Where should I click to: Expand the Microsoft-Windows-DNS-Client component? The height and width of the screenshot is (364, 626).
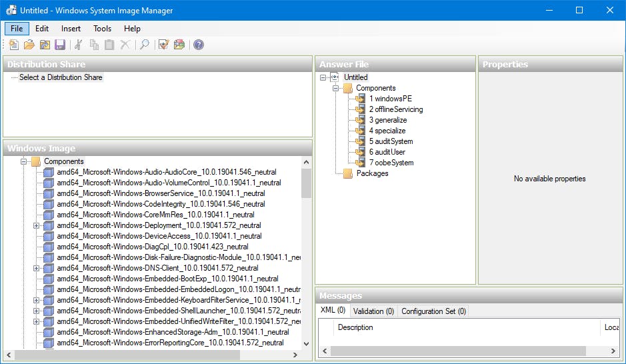(37, 268)
